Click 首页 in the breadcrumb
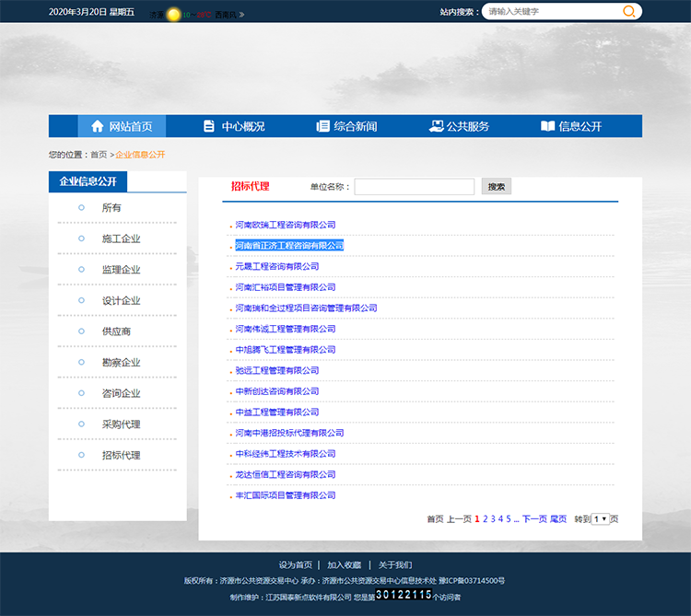Screen dimensions: 691x616 [x=98, y=155]
